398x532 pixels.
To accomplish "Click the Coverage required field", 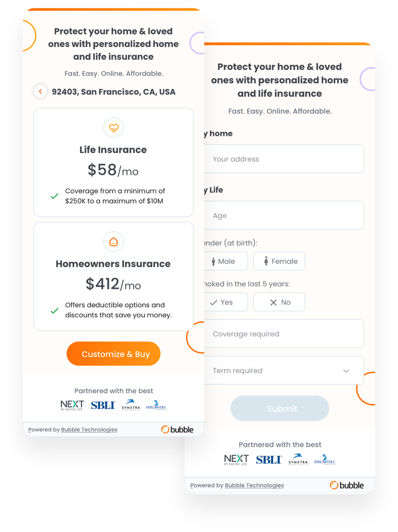I will (284, 334).
